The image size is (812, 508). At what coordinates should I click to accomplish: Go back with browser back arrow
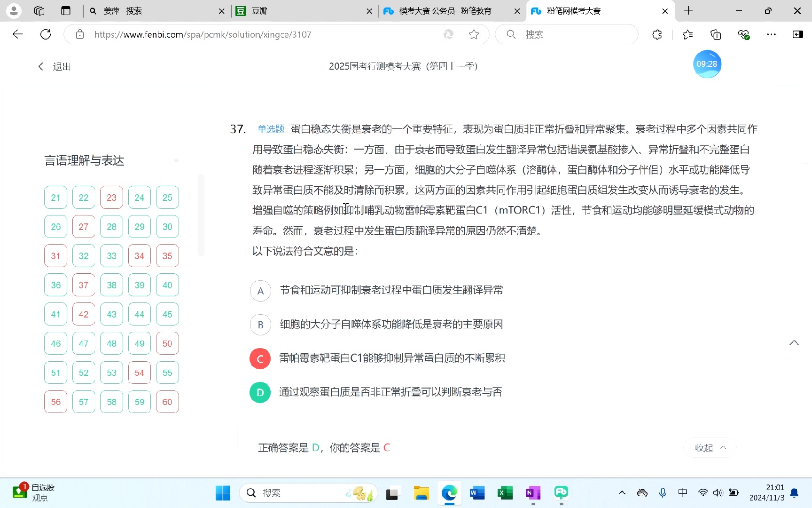click(18, 34)
